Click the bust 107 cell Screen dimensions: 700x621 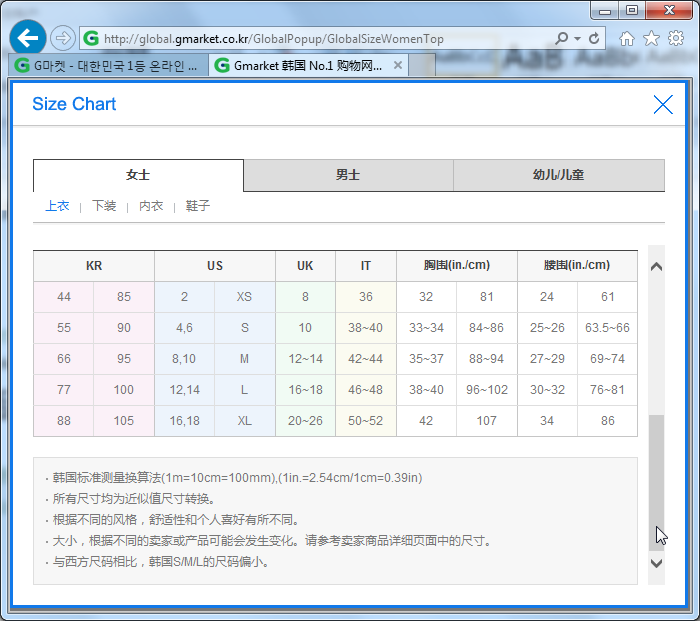click(487, 421)
